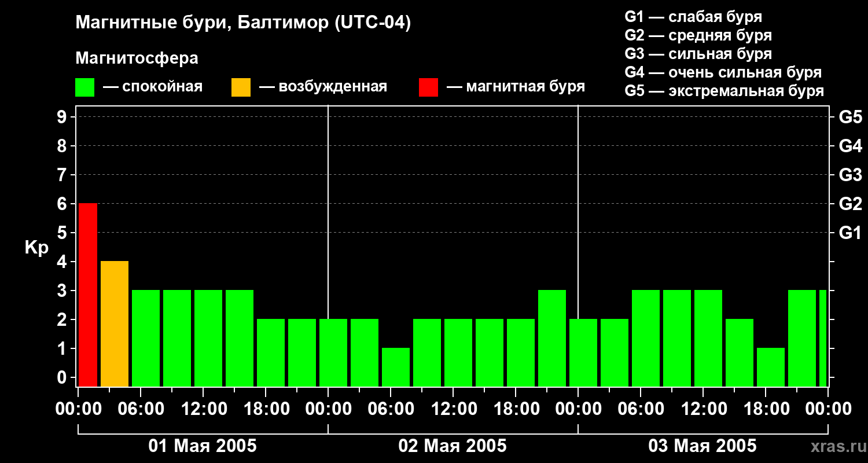Click Kp value 5 on the left axis

pyautogui.click(x=63, y=233)
